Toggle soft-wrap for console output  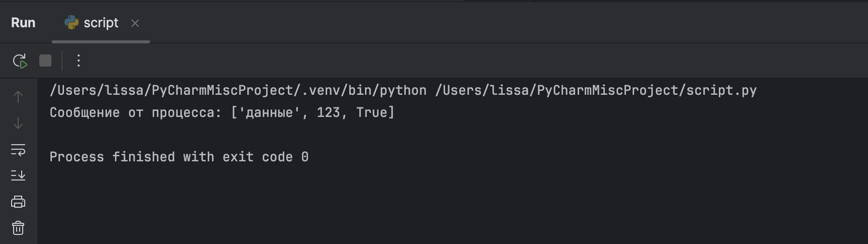coord(18,150)
